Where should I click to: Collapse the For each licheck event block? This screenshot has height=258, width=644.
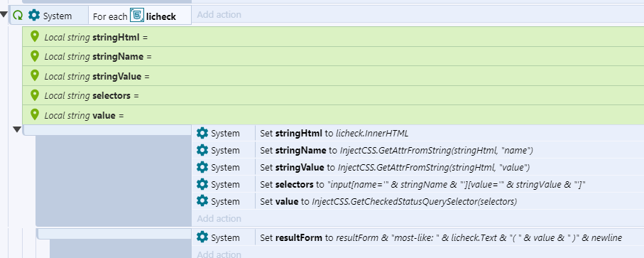click(x=4, y=15)
